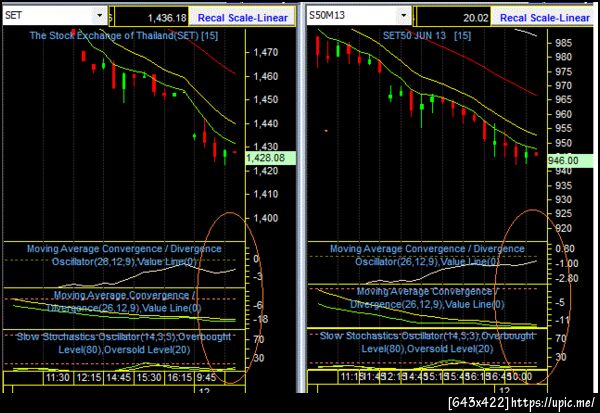Click the 12:15 time label on SET chart
Screen dimensions: 600x413
point(88,377)
